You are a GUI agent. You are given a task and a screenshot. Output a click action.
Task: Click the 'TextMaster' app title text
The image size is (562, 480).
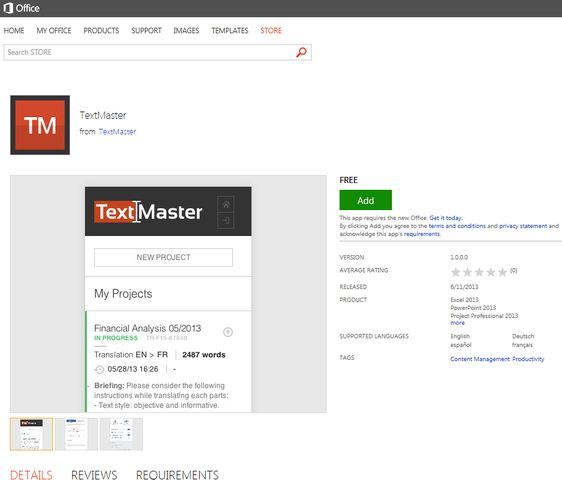coord(103,115)
